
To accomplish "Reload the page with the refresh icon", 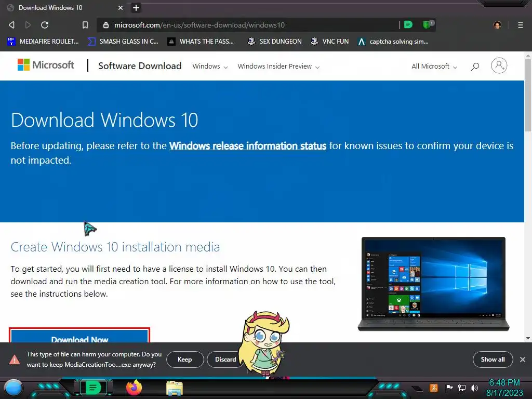I will (x=45, y=25).
